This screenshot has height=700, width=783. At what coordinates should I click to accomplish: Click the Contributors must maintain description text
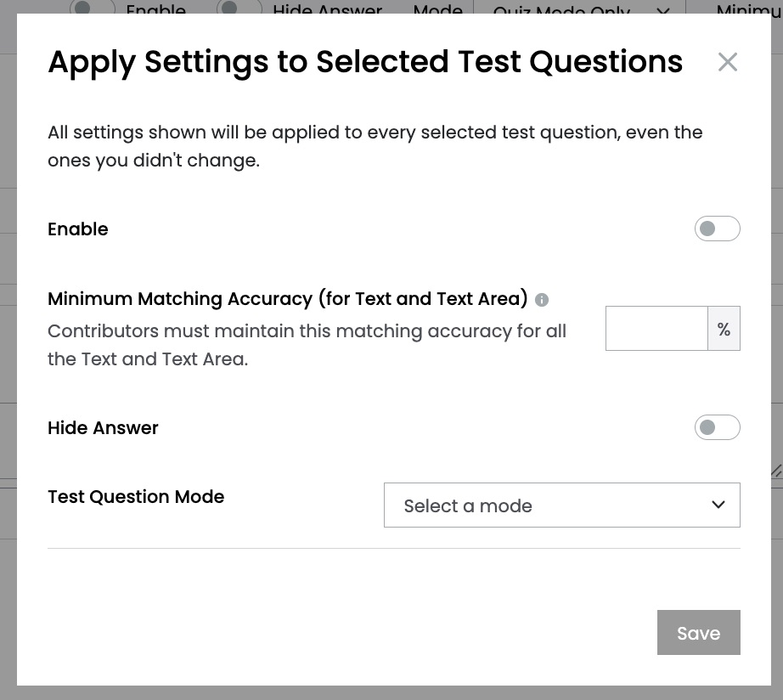[307, 345]
